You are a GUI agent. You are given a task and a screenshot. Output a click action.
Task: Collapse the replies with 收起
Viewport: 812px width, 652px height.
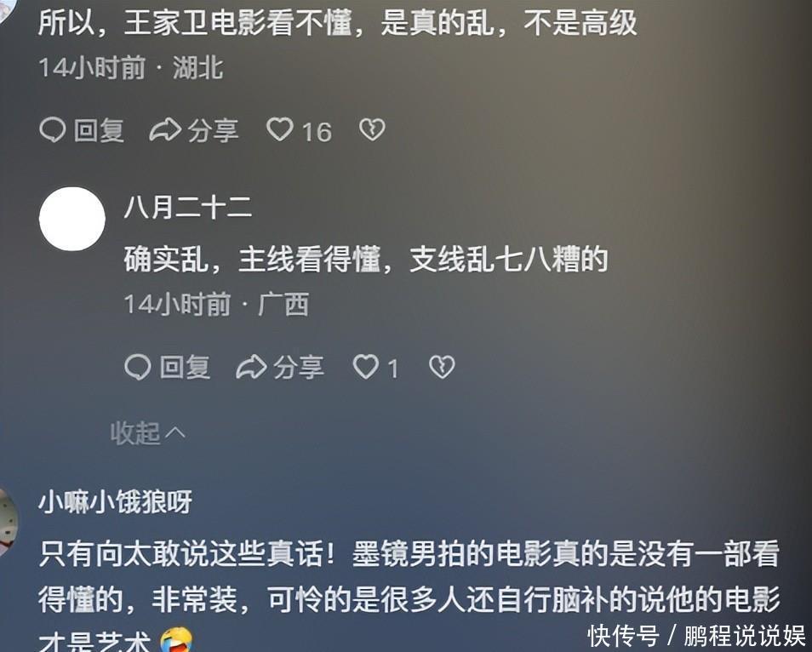[147, 432]
